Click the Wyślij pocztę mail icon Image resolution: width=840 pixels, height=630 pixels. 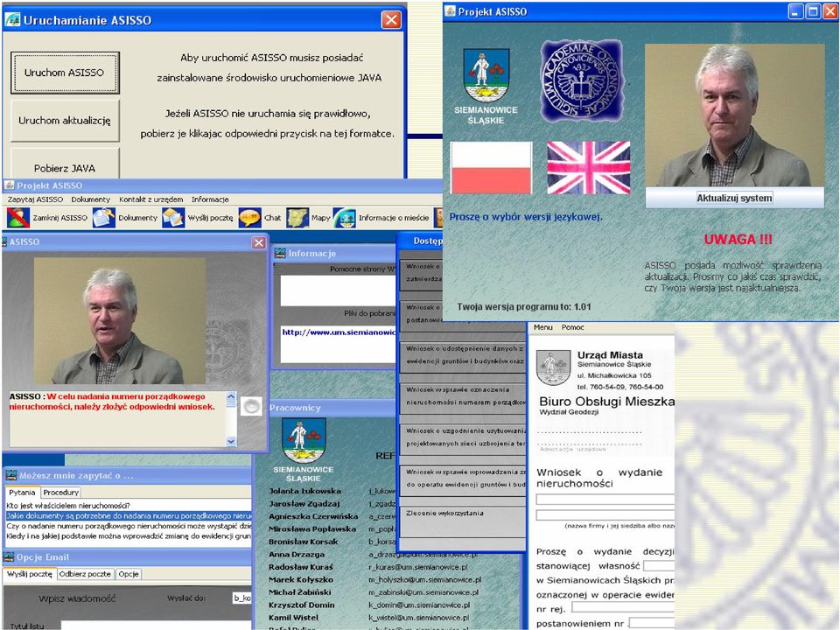tap(173, 218)
